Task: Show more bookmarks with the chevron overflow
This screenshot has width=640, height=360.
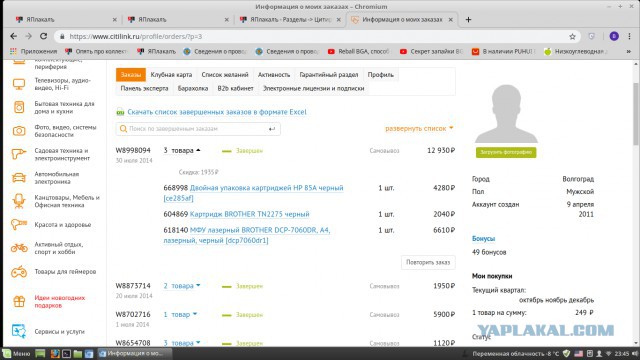Action: pyautogui.click(x=629, y=51)
